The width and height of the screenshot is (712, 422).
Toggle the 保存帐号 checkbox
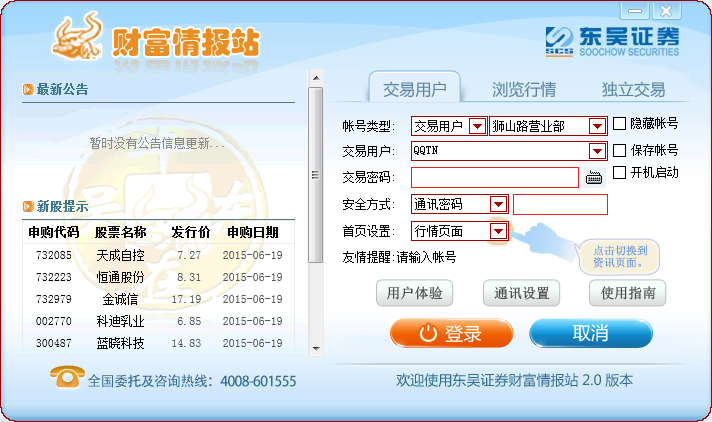pyautogui.click(x=619, y=150)
